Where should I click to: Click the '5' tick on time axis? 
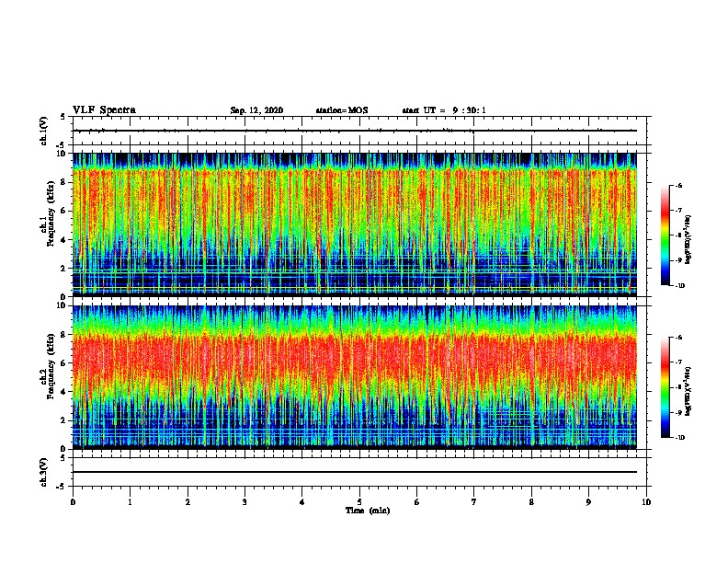(359, 502)
